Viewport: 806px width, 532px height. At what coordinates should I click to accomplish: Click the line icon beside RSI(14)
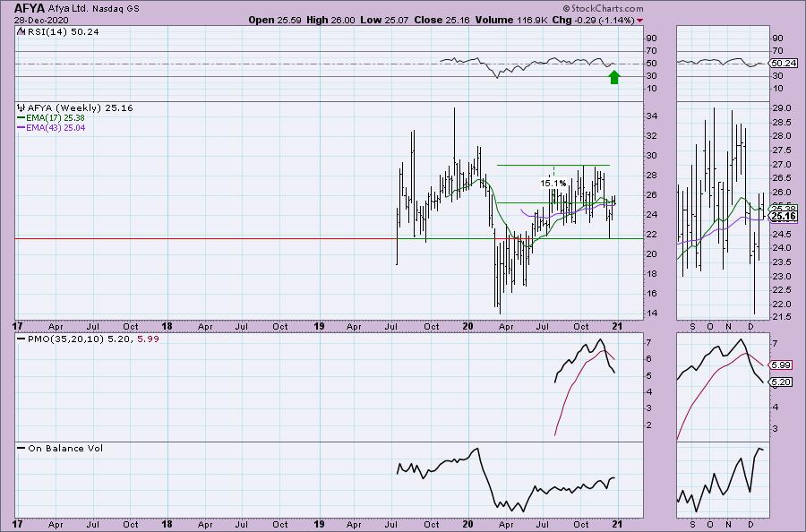coord(21,31)
